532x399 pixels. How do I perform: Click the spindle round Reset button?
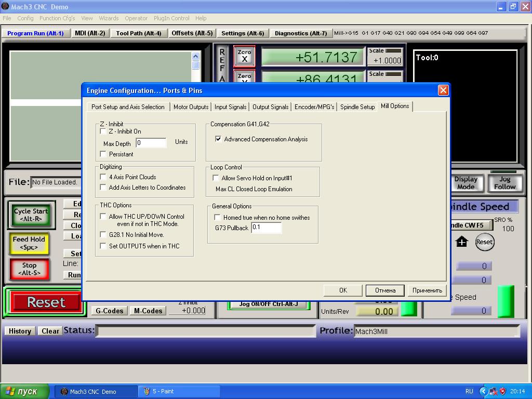(x=484, y=242)
